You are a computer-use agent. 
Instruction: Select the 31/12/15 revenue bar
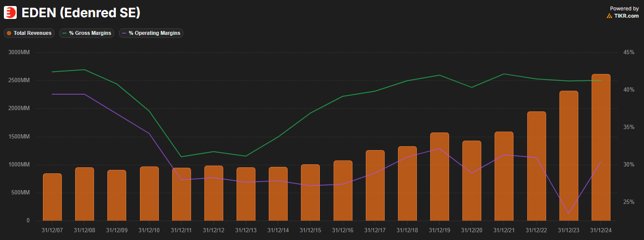click(310, 193)
